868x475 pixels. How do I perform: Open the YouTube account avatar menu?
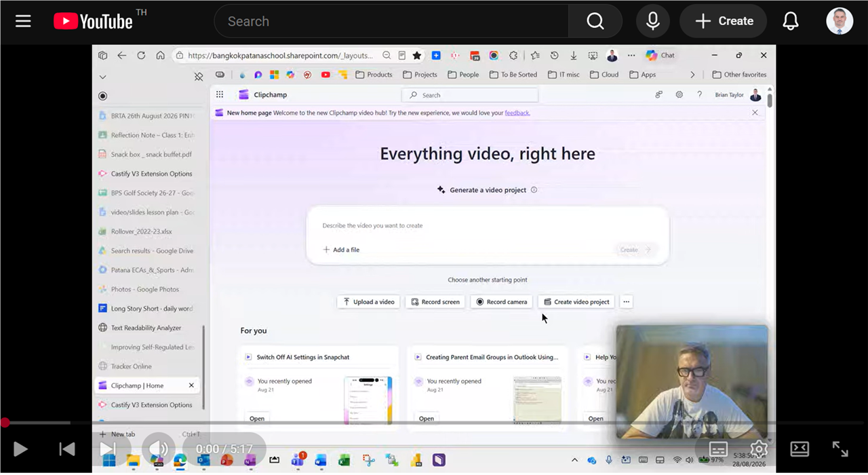point(840,21)
